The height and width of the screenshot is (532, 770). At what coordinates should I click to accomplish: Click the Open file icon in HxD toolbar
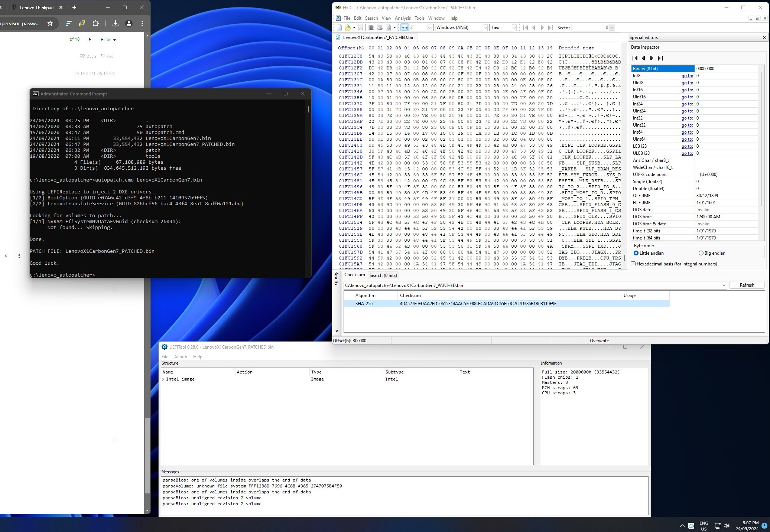click(348, 27)
